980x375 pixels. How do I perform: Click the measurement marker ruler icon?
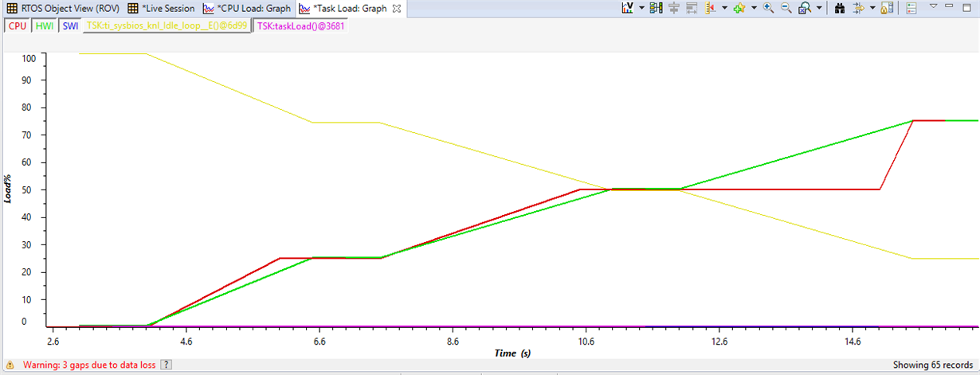(709, 8)
